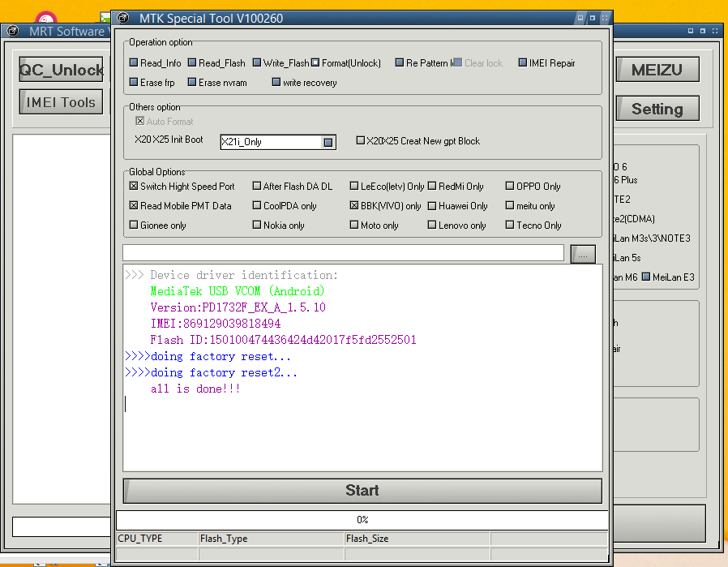This screenshot has height=567, width=728.
Task: Toggle the Write_Flash operation option
Action: [257, 63]
